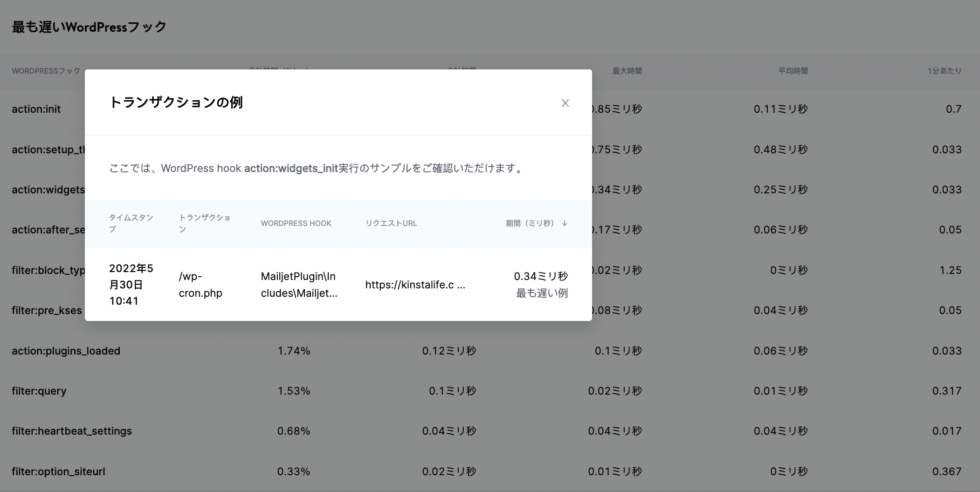Sort by the WORDPRESS HOOK column
Viewport: 980px width, 492px height.
tap(296, 223)
